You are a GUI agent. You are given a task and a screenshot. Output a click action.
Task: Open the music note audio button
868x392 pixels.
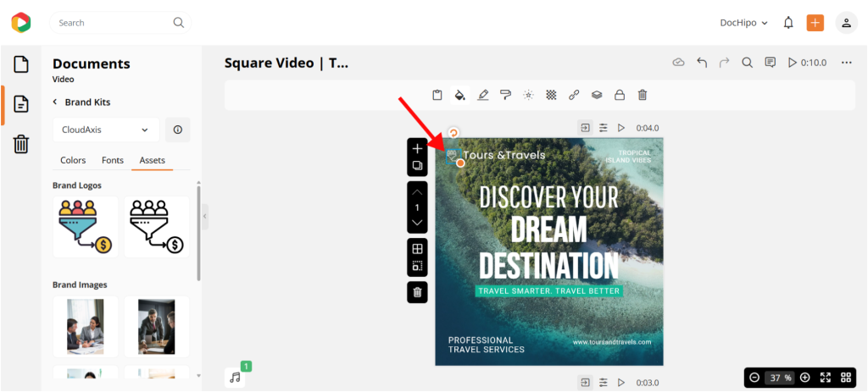[236, 378]
